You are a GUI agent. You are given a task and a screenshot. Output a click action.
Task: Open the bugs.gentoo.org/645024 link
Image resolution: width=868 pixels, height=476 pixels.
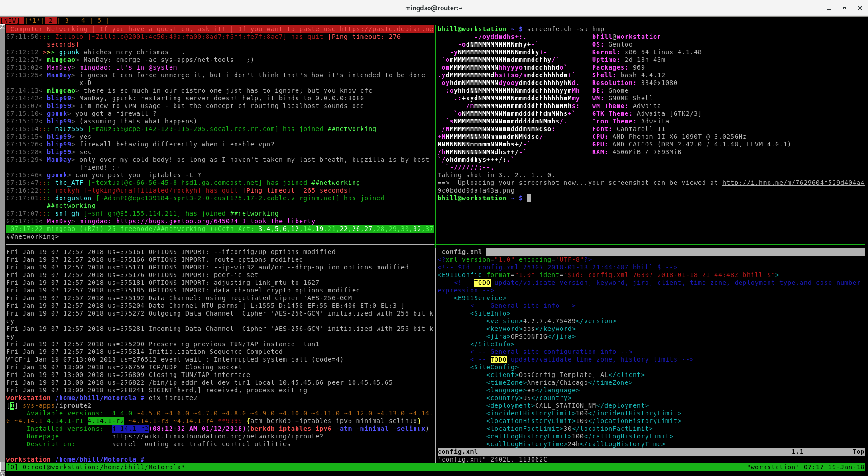click(x=177, y=221)
